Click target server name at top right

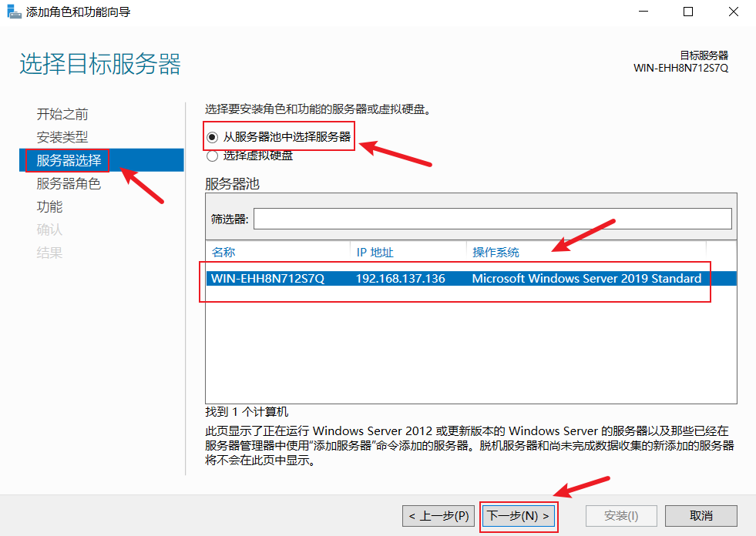pos(680,68)
